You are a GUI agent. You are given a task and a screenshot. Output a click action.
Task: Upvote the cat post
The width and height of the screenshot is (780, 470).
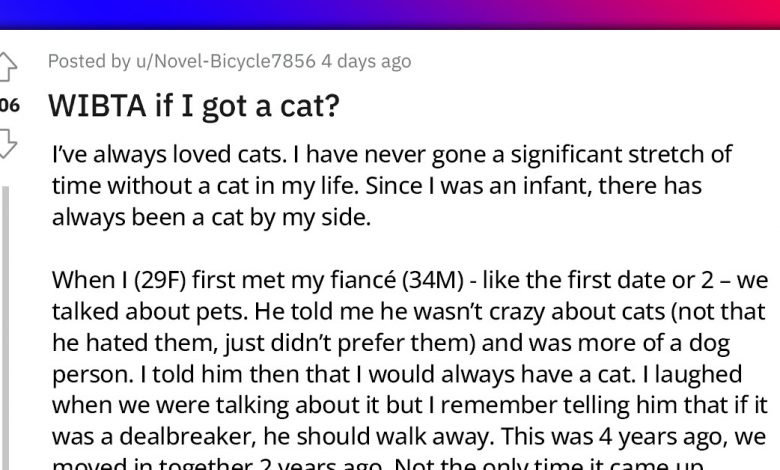(x=7, y=67)
